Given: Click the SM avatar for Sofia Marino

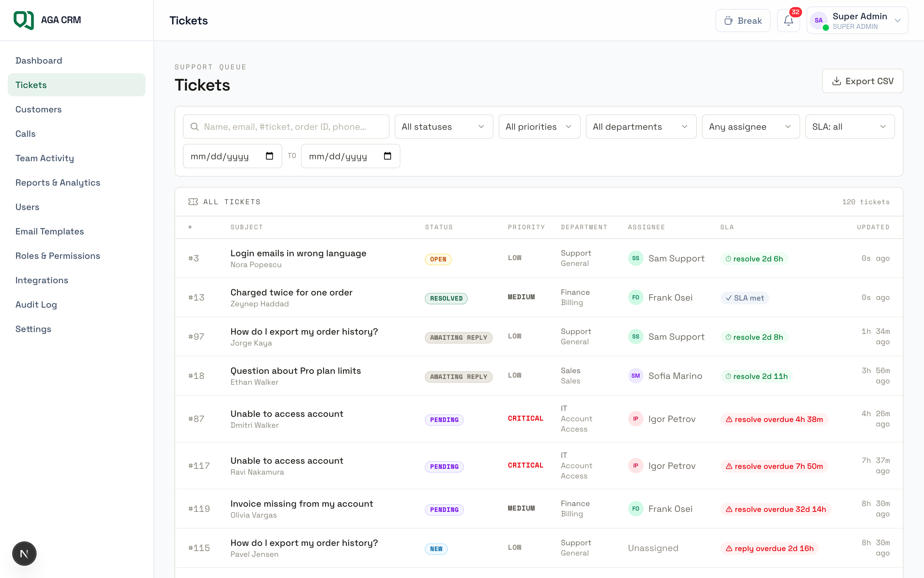Looking at the screenshot, I should coord(635,376).
